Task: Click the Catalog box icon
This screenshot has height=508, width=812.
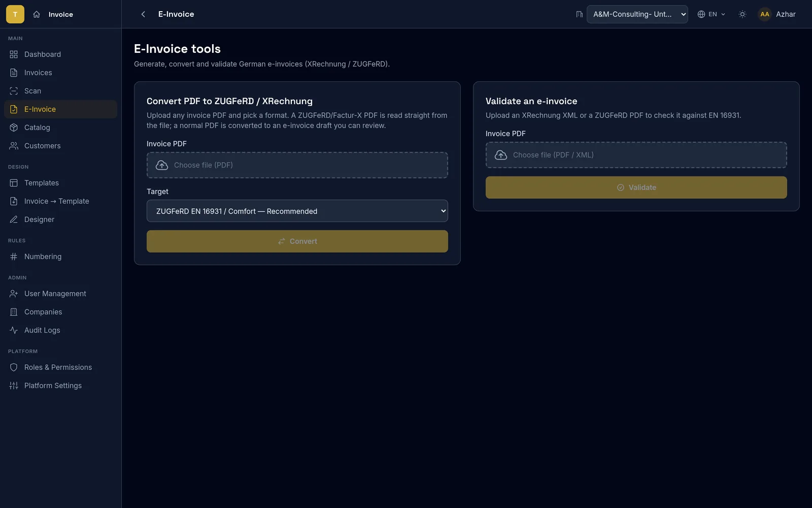Action: point(14,128)
